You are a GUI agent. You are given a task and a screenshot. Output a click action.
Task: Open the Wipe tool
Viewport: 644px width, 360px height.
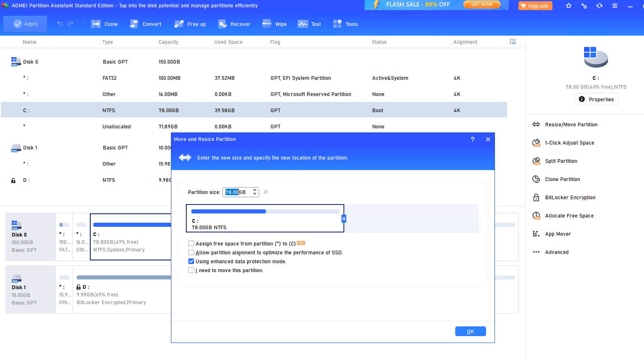click(x=267, y=24)
